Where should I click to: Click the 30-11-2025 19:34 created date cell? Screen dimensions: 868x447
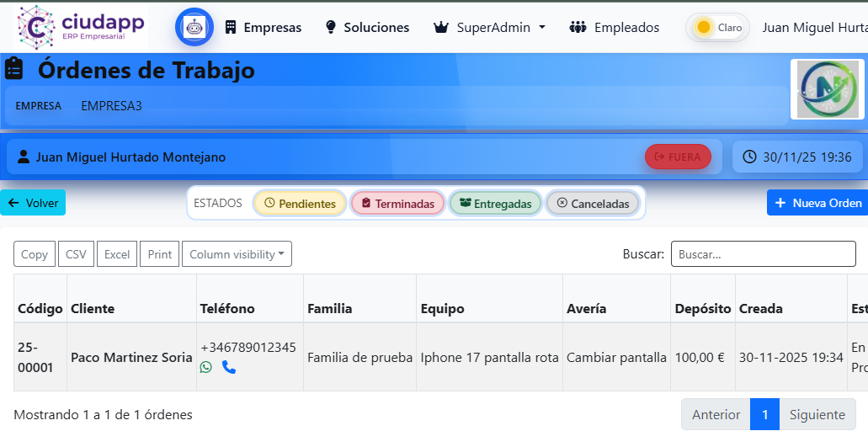tap(791, 358)
